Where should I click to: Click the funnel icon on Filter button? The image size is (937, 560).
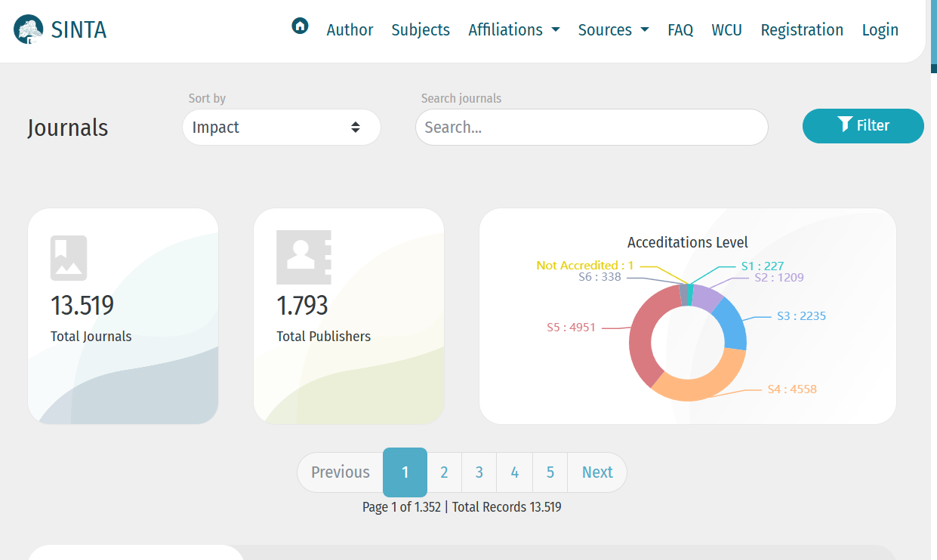(845, 125)
